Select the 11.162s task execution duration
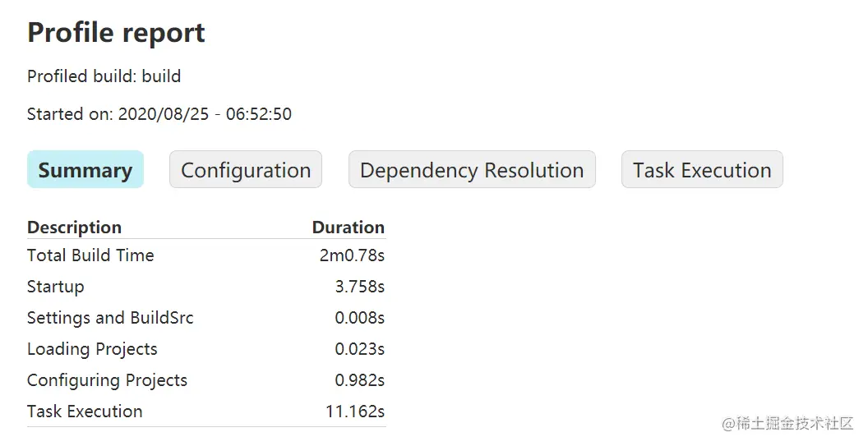The height and width of the screenshot is (446, 868). tap(355, 412)
